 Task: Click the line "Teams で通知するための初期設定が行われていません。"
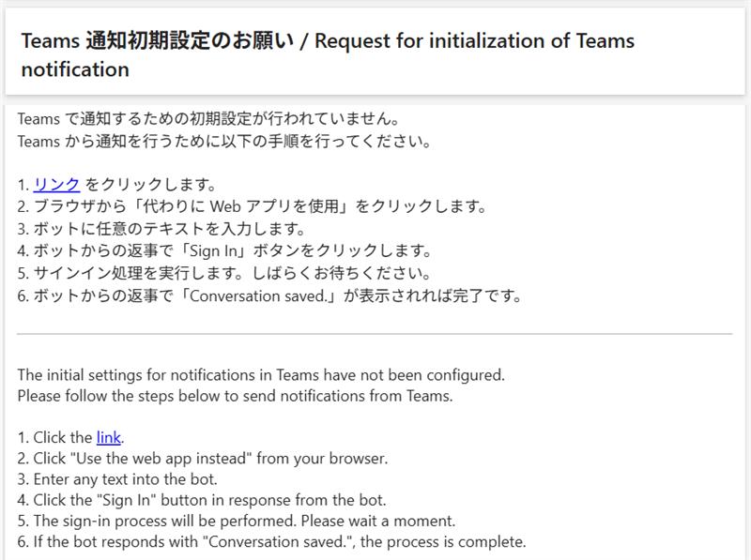click(208, 119)
